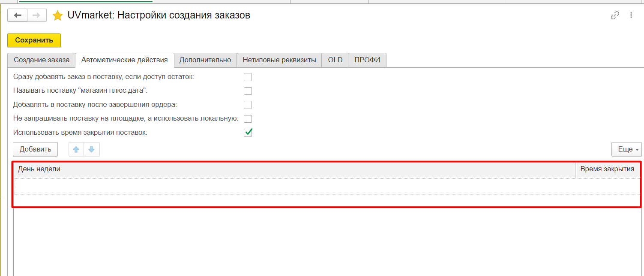
Task: Open the 'Дополнительно' tab
Action: click(x=205, y=60)
